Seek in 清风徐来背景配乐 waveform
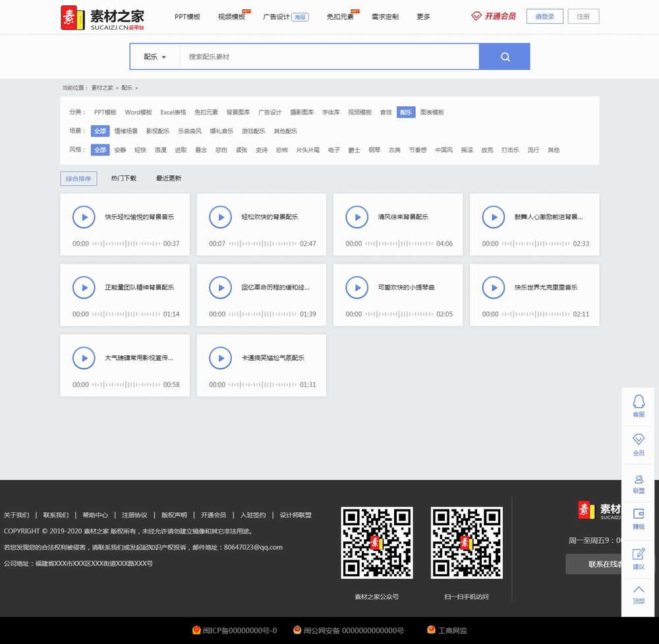Image resolution: width=659 pixels, height=644 pixels. tap(399, 243)
